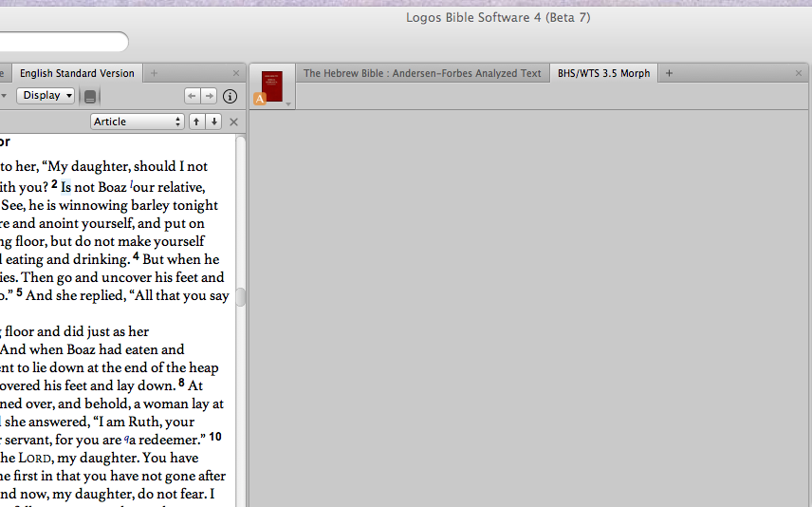Open the resource information icon
812x507 pixels.
click(230, 96)
